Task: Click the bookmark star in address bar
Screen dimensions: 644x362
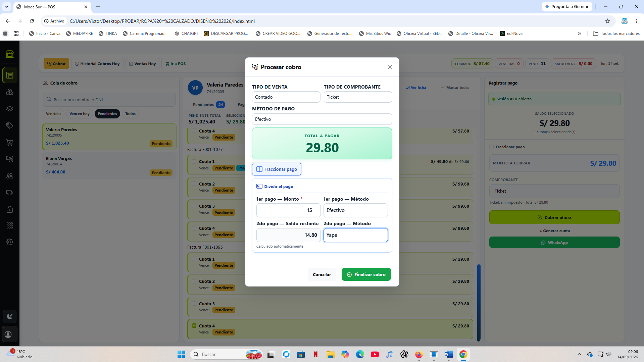Action: click(x=608, y=21)
